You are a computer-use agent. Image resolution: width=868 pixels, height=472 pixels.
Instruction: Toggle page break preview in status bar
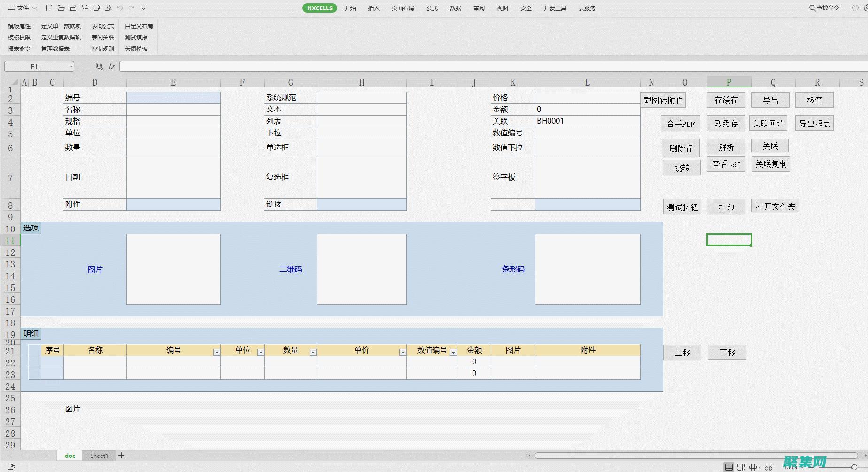741,467
